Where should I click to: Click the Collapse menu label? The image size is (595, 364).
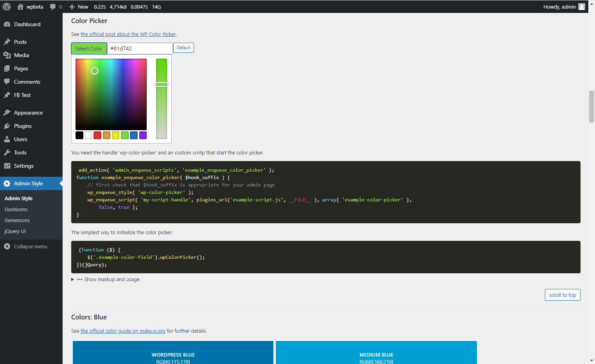(31, 246)
